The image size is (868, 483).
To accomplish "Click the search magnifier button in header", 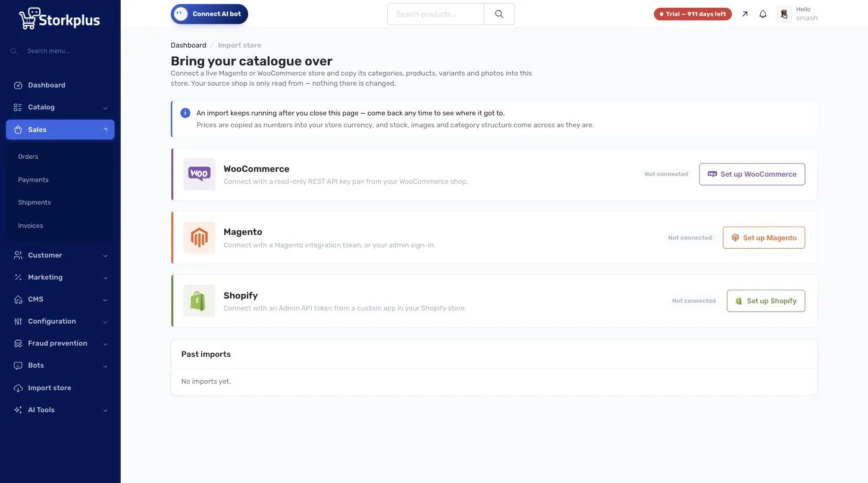I will pos(499,14).
